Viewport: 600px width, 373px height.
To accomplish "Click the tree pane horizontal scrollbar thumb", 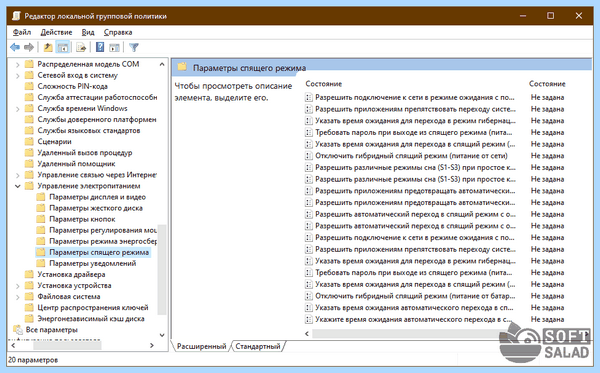I will [67, 345].
